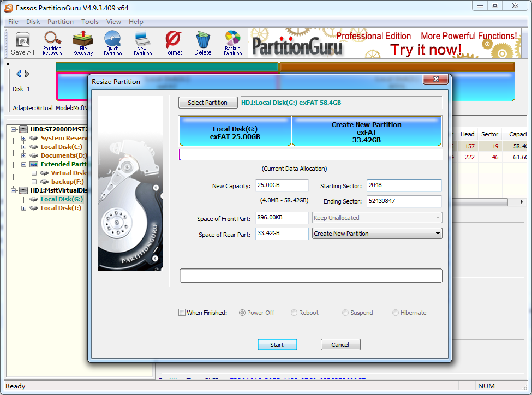Enable the When Finished checkbox
Screen dimensions: 532x395
182,313
